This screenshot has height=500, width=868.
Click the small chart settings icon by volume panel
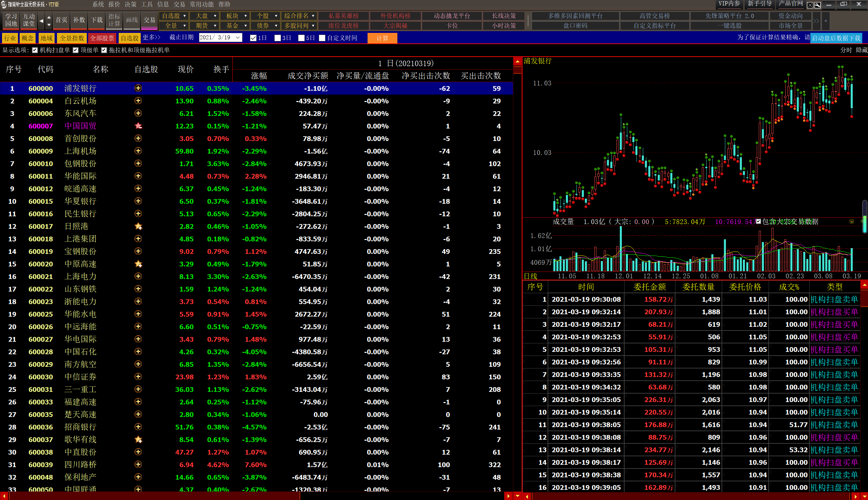point(851,221)
